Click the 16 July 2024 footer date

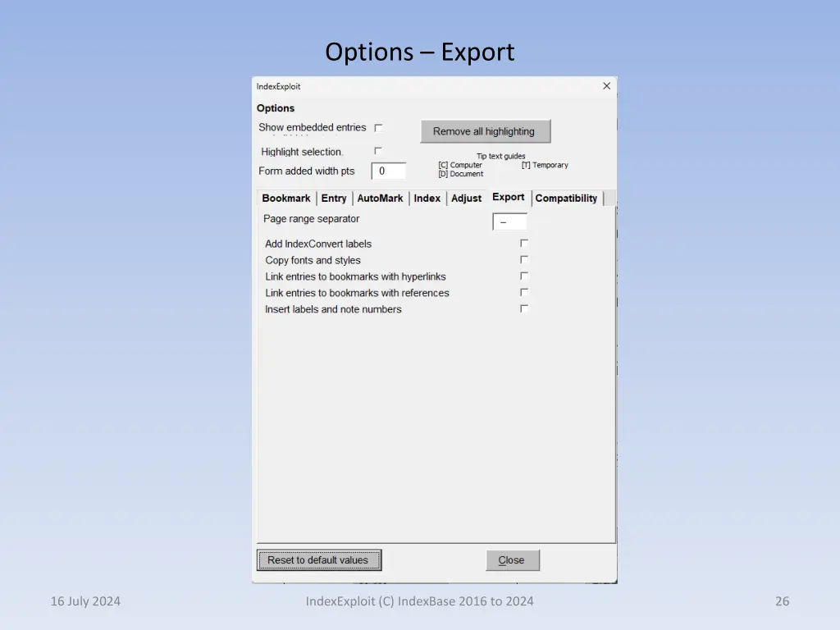(x=85, y=601)
